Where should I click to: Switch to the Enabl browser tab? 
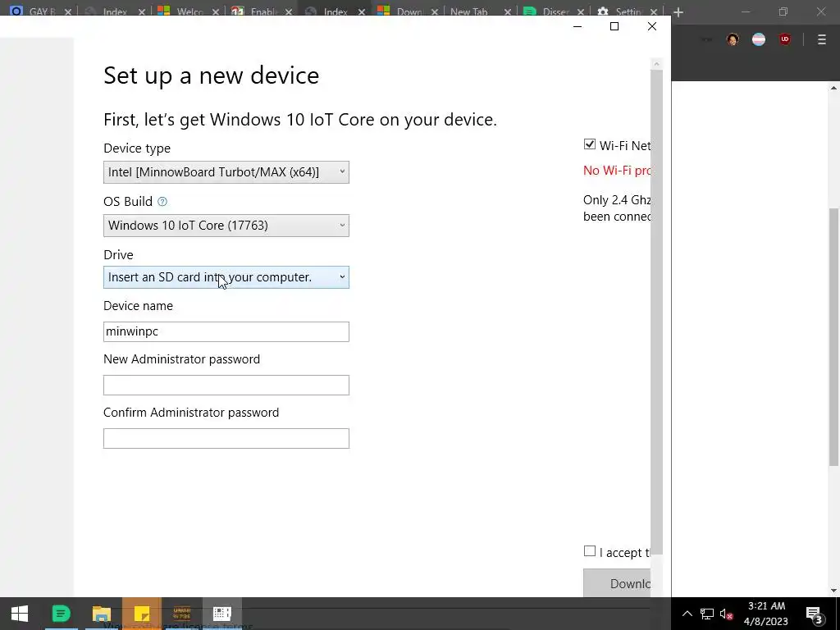coord(259,11)
